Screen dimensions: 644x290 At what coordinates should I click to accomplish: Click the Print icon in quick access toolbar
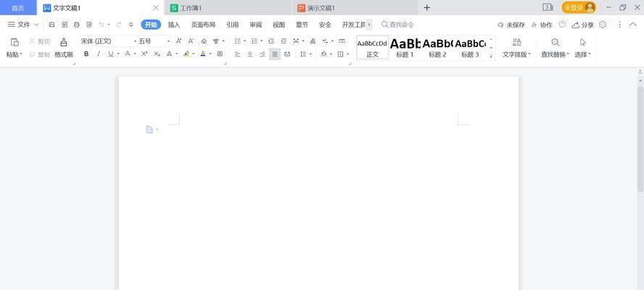point(76,25)
